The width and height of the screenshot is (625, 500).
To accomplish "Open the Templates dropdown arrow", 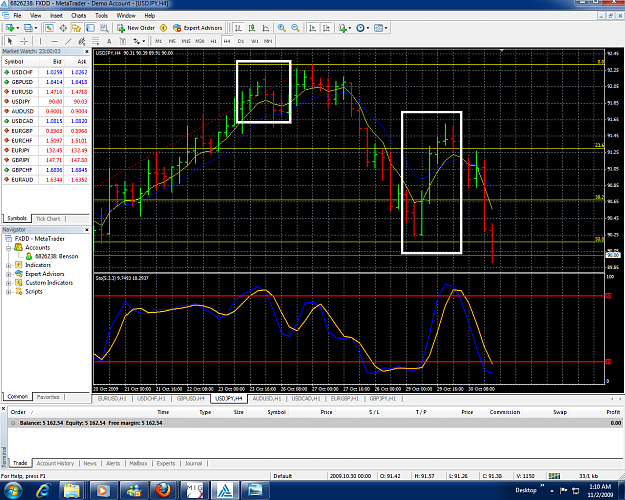I will (x=386, y=28).
